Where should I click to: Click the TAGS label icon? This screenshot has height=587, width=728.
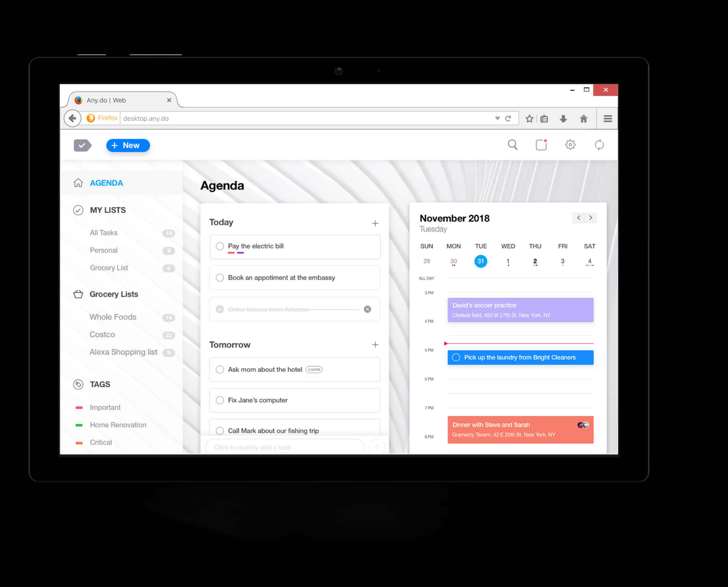coord(78,385)
